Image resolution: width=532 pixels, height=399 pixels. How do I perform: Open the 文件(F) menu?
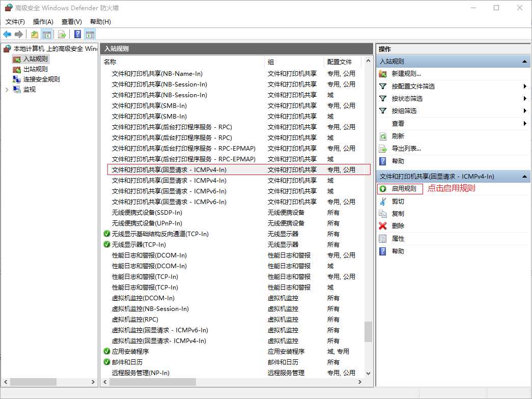click(15, 22)
